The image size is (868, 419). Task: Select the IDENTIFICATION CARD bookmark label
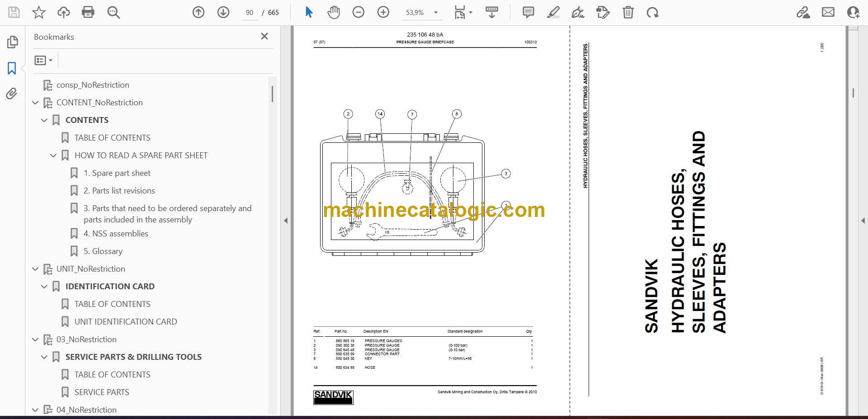click(x=110, y=287)
